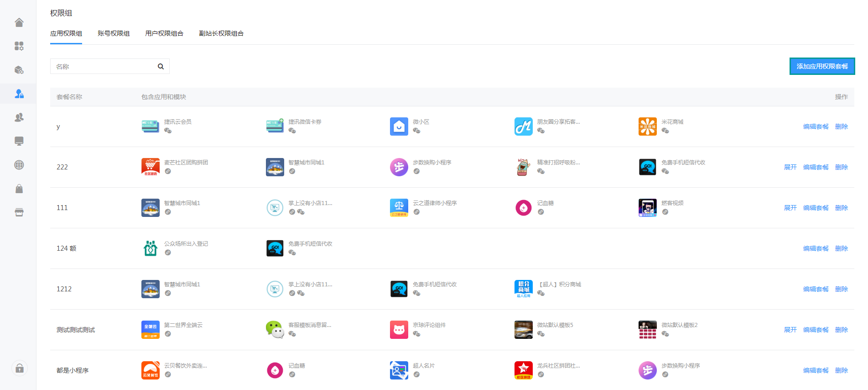Click the 捷讯微信卡券 app icon
The height and width of the screenshot is (390, 868).
275,126
